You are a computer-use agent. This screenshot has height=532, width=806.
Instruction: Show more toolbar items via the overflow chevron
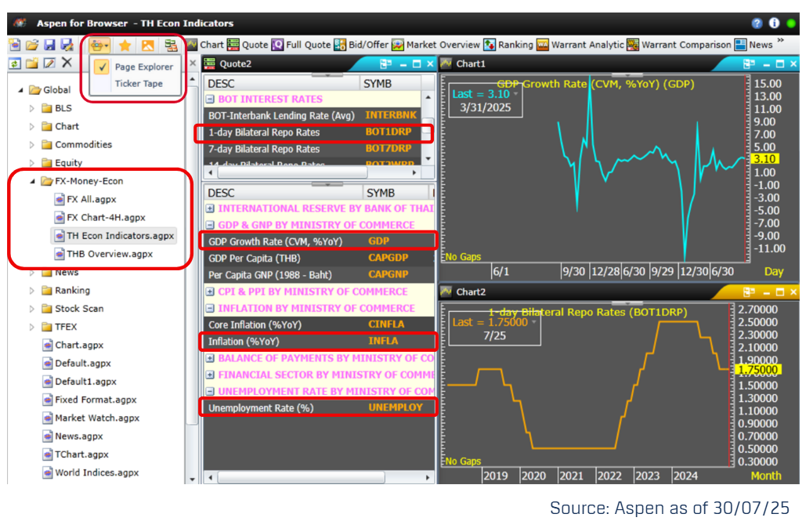(x=781, y=41)
